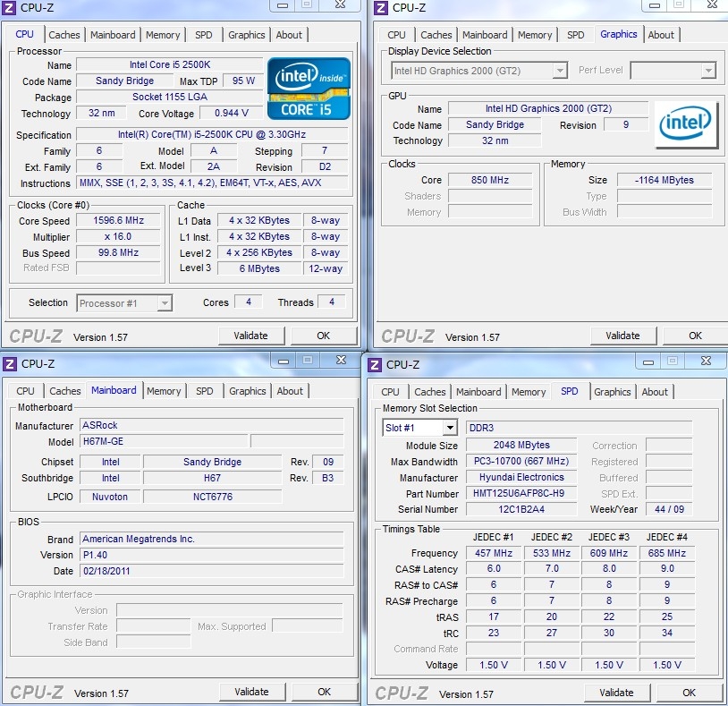Select the Memory tab in the SPD window

529,392
